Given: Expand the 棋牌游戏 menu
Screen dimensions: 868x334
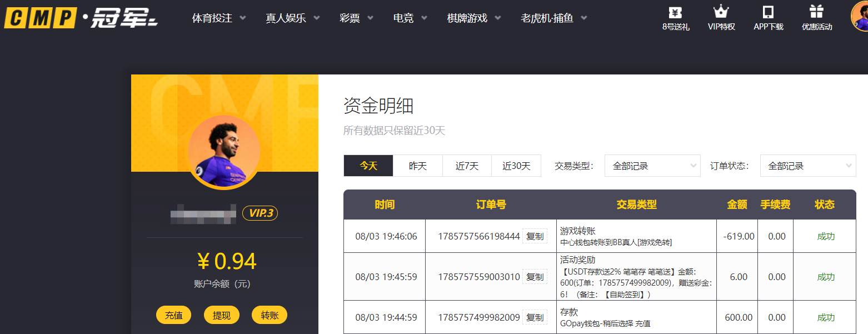Looking at the screenshot, I should tap(474, 18).
